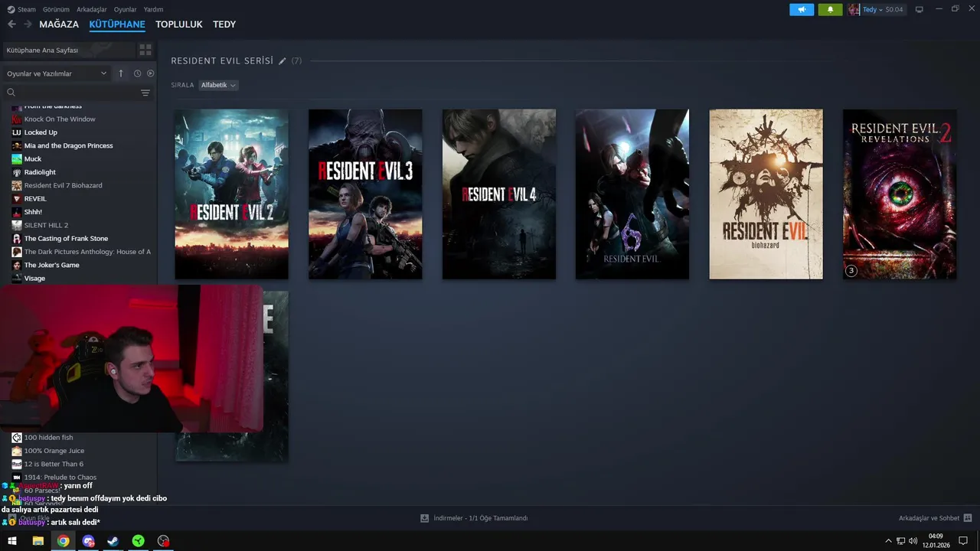Go to the TOPLULUK tab
The height and width of the screenshot is (551, 980).
click(x=179, y=24)
